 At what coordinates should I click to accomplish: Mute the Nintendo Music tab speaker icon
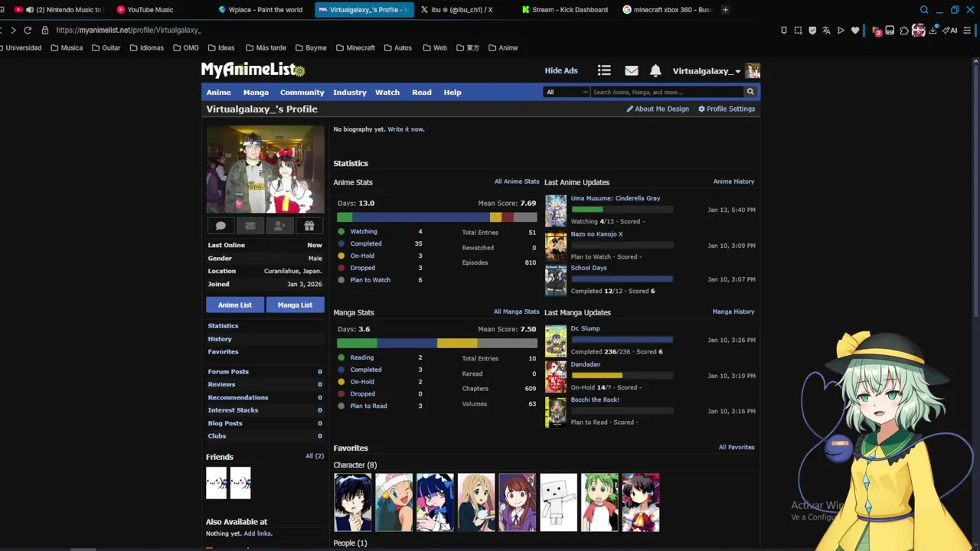tap(30, 10)
